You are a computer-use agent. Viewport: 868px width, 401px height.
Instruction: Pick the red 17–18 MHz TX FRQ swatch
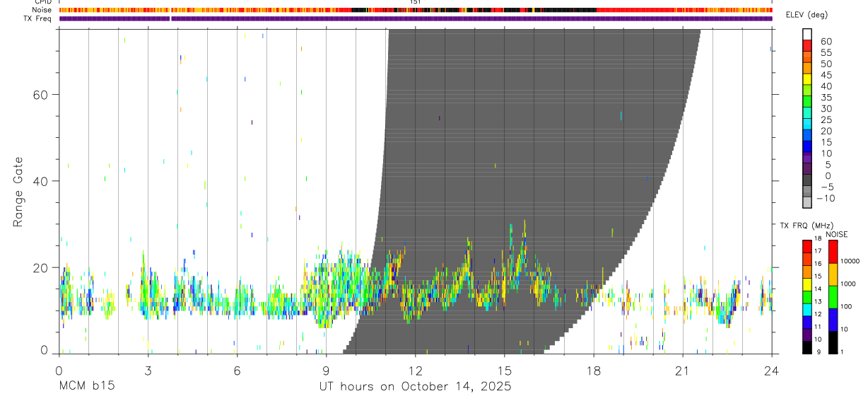coord(807,247)
